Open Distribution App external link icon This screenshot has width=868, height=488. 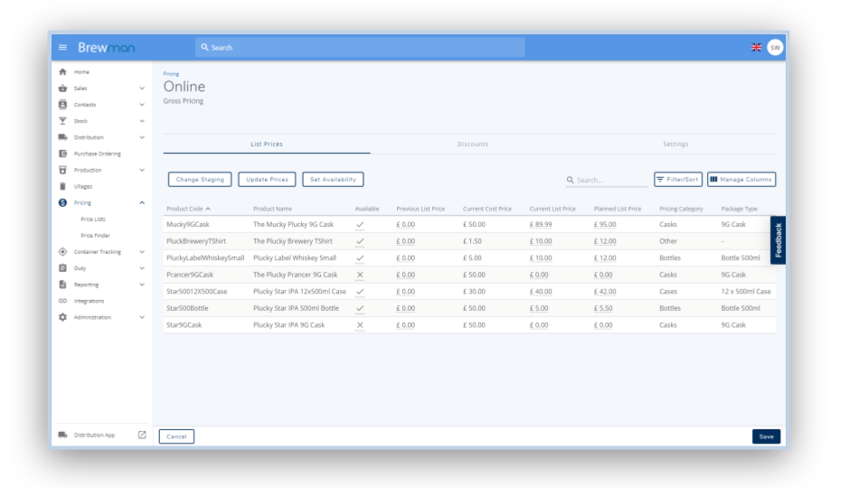[x=142, y=435]
